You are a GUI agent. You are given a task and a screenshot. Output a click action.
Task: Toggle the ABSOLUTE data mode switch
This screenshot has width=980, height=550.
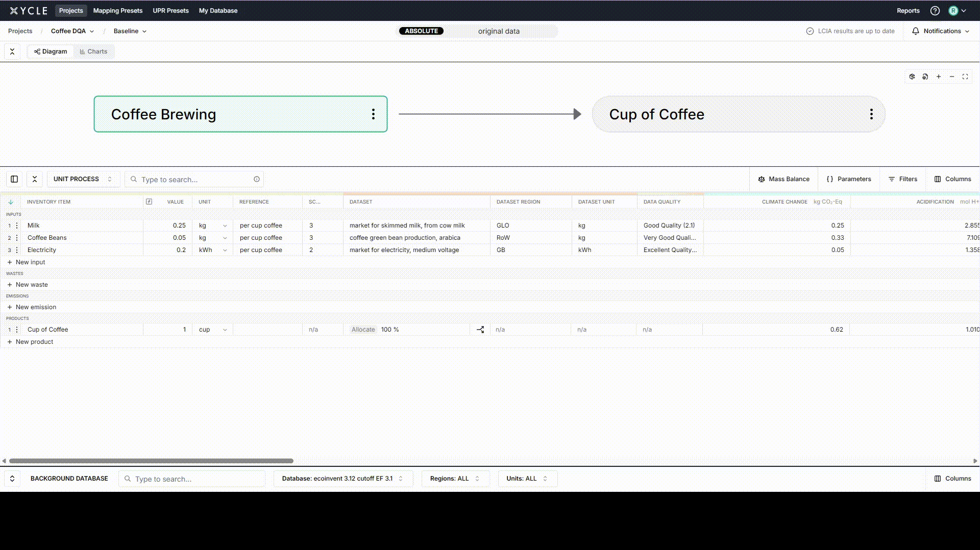point(422,31)
